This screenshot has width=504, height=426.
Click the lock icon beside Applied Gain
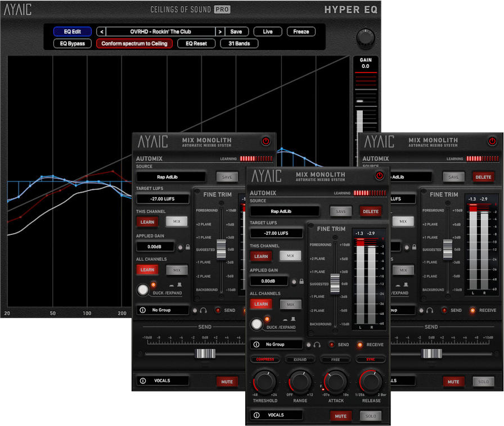(x=303, y=281)
